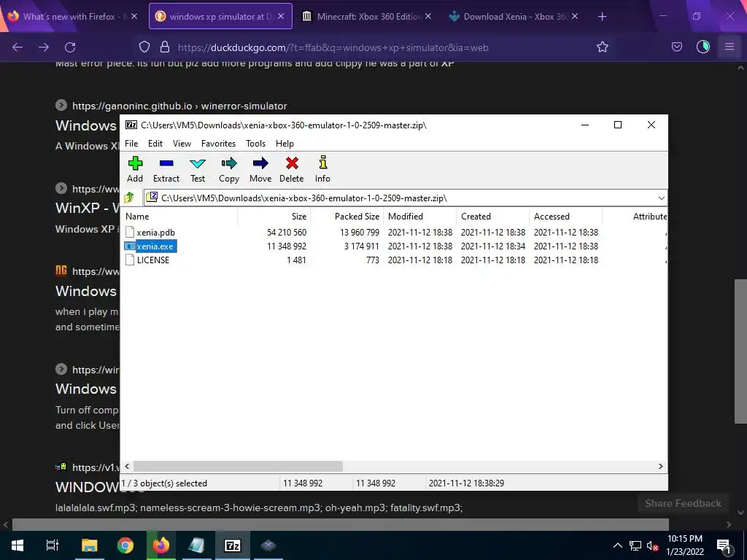Click Share Feedback button on DuckDuckGo page
747x560 pixels.
click(x=683, y=503)
